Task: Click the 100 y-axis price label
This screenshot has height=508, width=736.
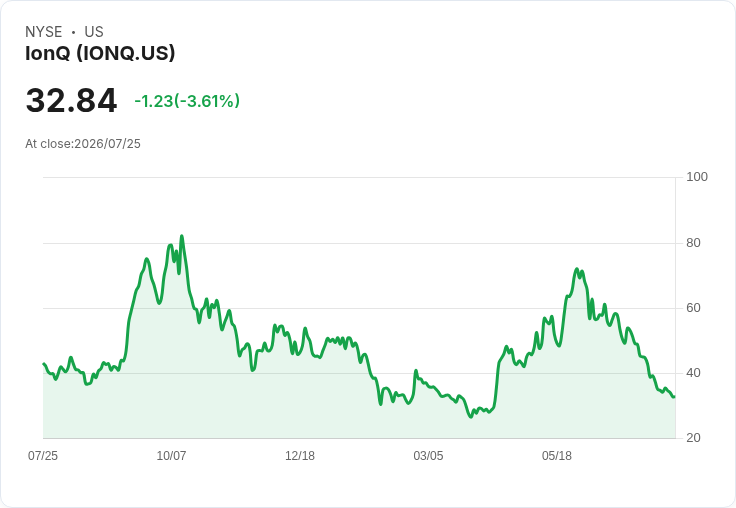Action: click(x=697, y=177)
